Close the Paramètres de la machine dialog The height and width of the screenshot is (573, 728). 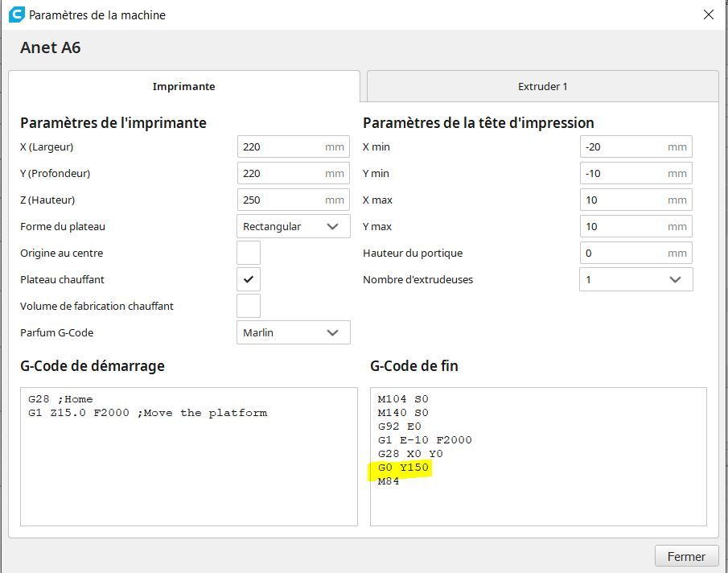pos(709,14)
